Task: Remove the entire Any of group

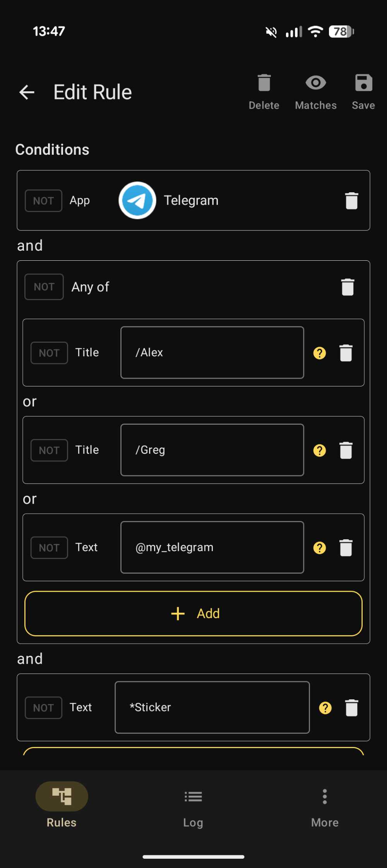Action: point(347,287)
